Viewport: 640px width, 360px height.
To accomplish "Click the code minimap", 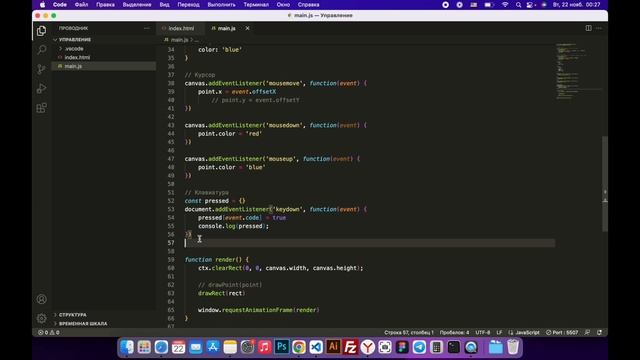I will pos(578,71).
